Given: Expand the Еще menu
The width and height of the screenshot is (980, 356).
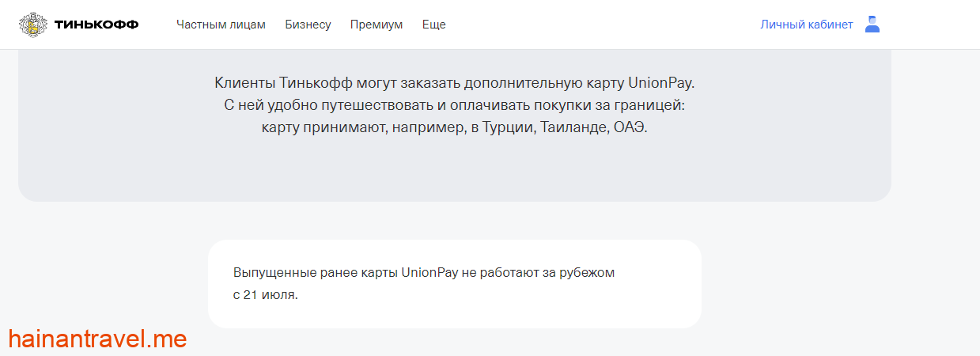Looking at the screenshot, I should coord(433,25).
